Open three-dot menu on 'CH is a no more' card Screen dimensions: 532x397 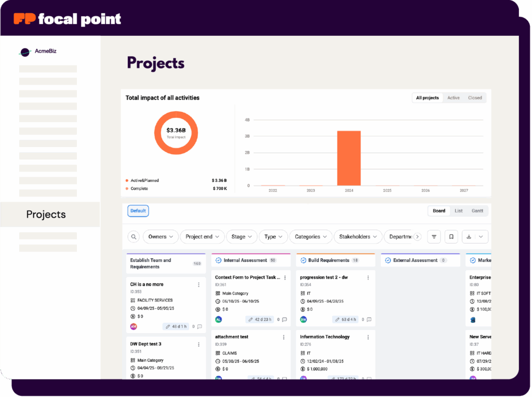pyautogui.click(x=198, y=285)
